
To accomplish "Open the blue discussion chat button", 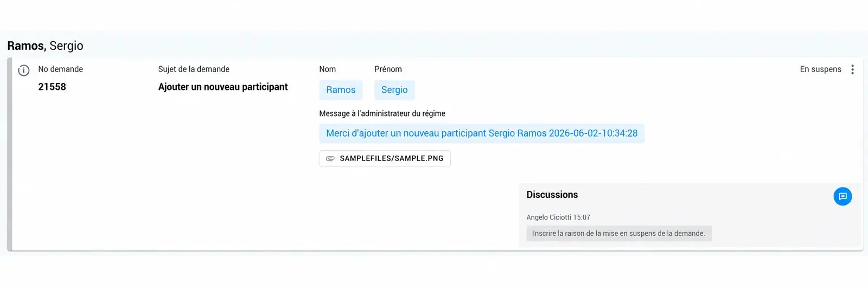I will pyautogui.click(x=843, y=196).
